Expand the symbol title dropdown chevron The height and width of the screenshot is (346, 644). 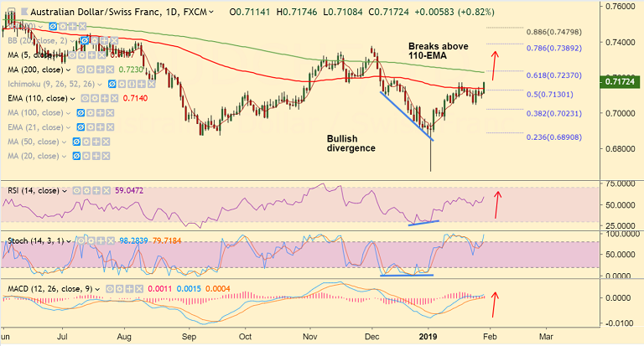coord(211,13)
